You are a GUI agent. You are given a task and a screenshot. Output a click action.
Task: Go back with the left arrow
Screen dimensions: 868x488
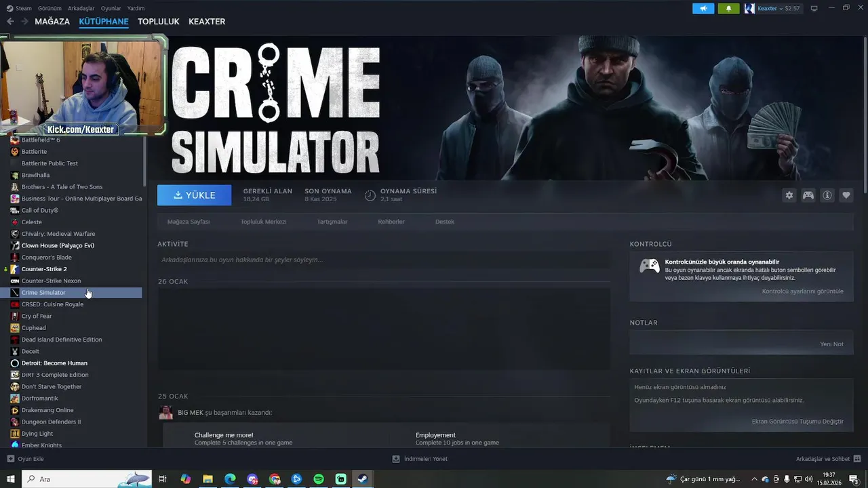[x=10, y=22]
